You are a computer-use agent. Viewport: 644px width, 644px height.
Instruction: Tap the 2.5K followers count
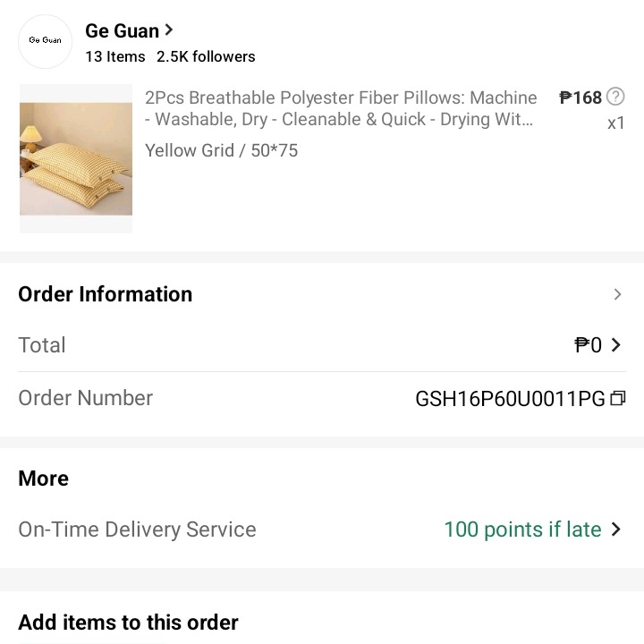tap(206, 56)
